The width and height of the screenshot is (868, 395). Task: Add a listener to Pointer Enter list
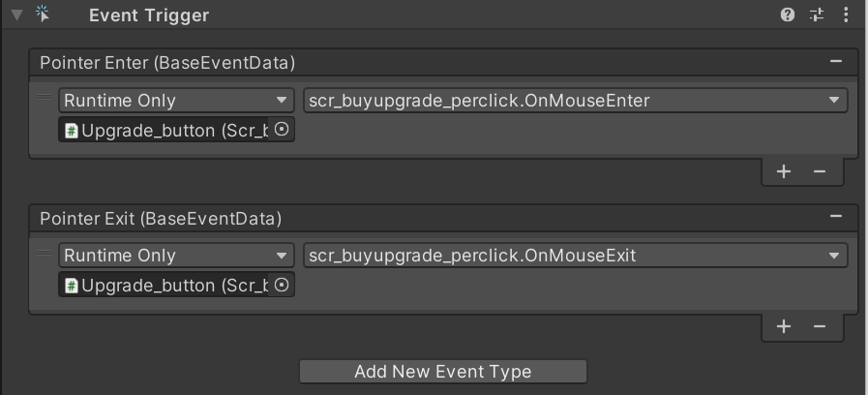(x=784, y=171)
